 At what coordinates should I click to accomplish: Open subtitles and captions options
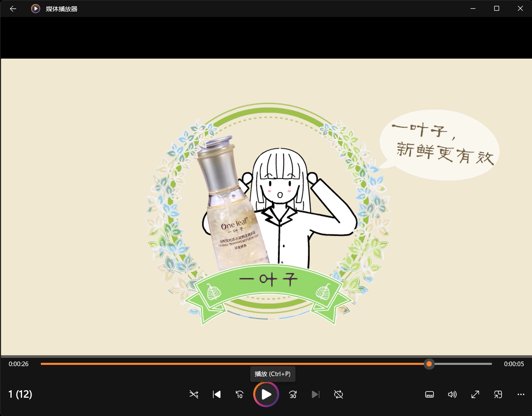430,394
